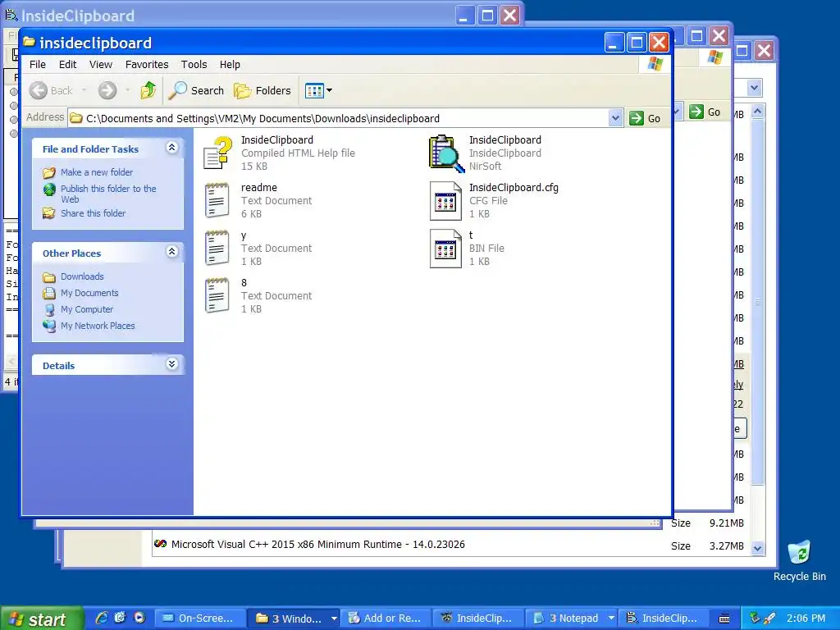Go to Downloads in Other Places
840x630 pixels.
point(82,276)
